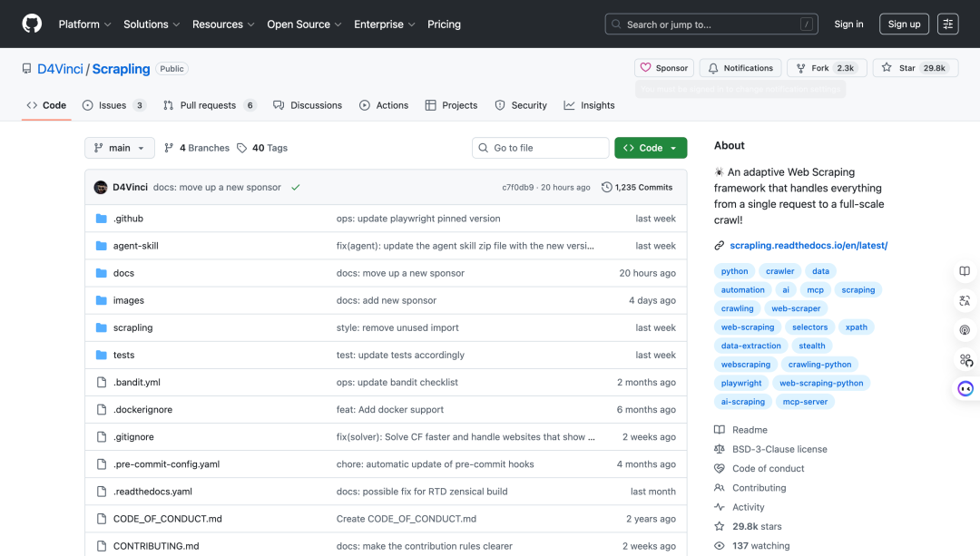Star the repository

[916, 67]
